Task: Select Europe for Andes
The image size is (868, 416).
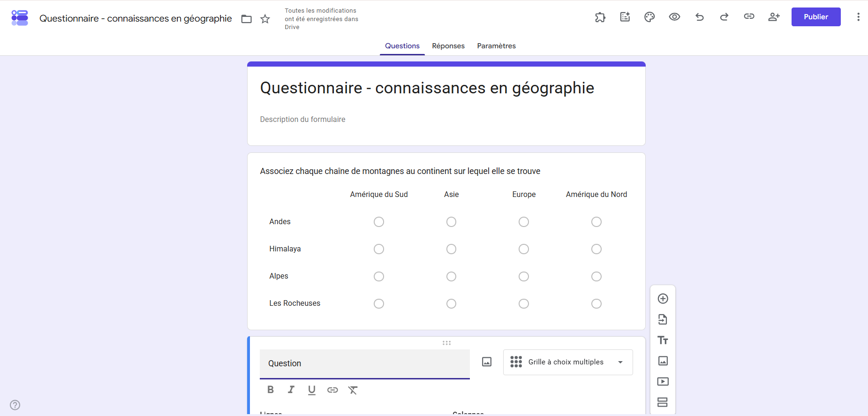Action: point(524,222)
